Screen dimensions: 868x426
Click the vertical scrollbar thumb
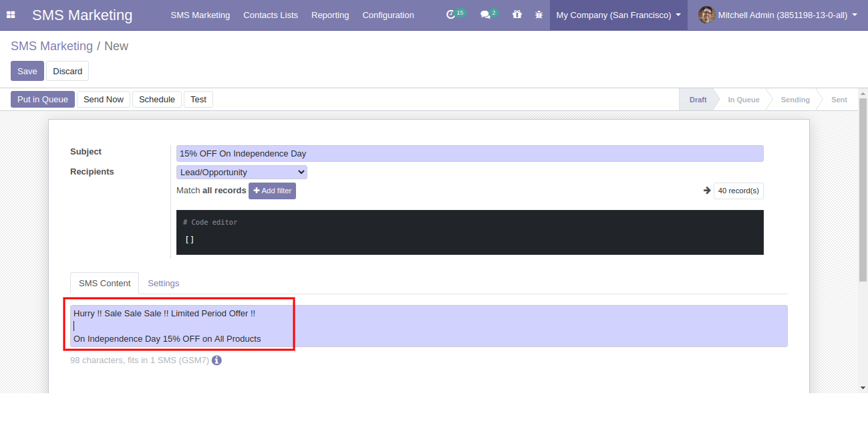[x=863, y=189]
